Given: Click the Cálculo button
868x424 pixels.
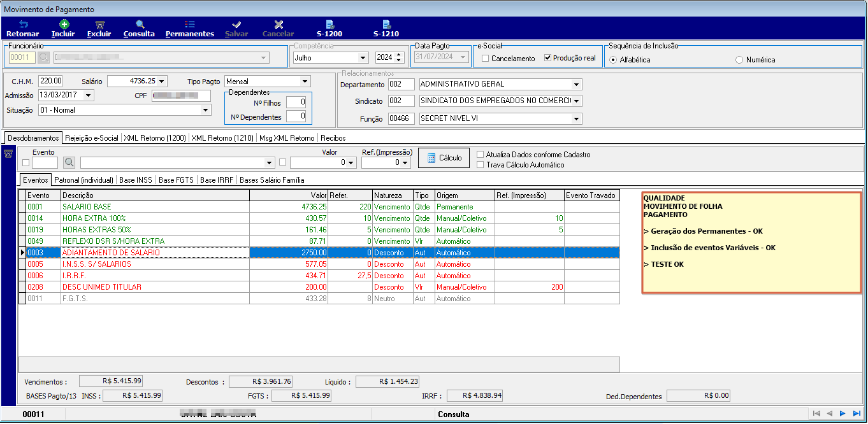Looking at the screenshot, I should coord(444,158).
